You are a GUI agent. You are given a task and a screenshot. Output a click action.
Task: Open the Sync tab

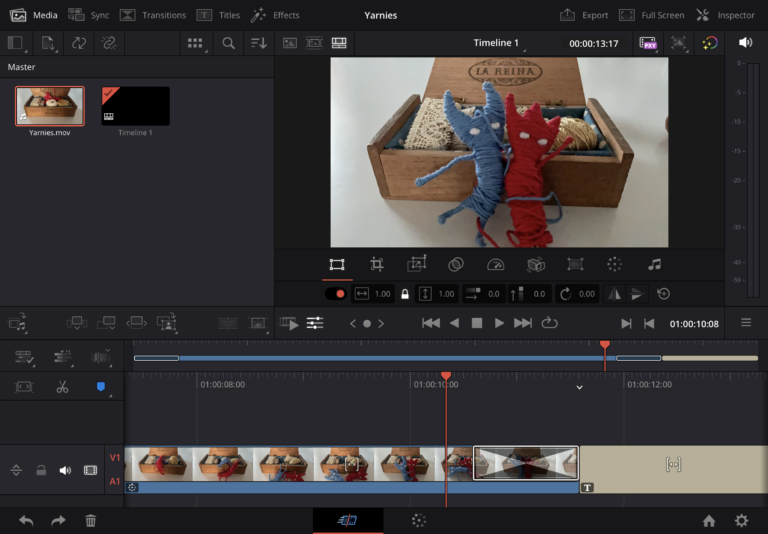coord(89,15)
